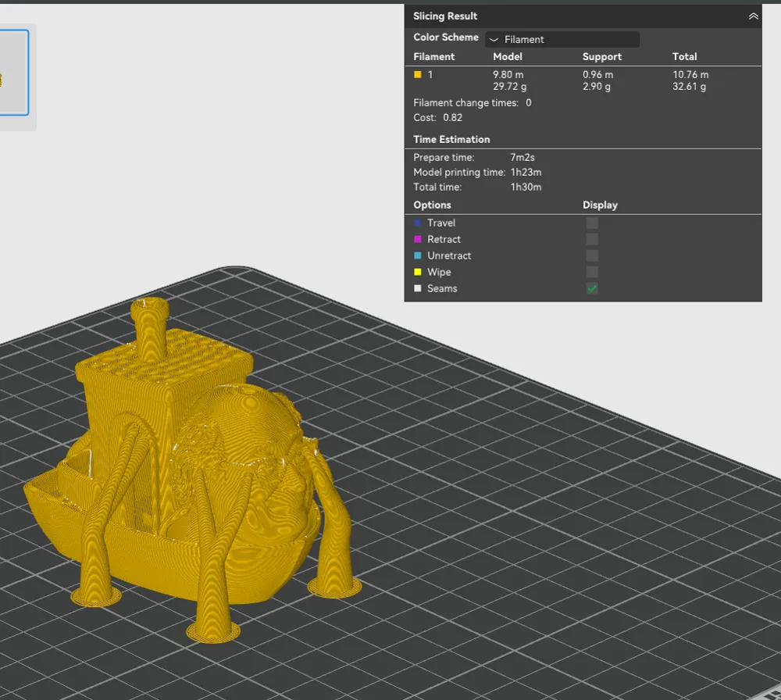This screenshot has height=700, width=781.
Task: Open the Color Scheme Filament dropdown
Action: (562, 39)
